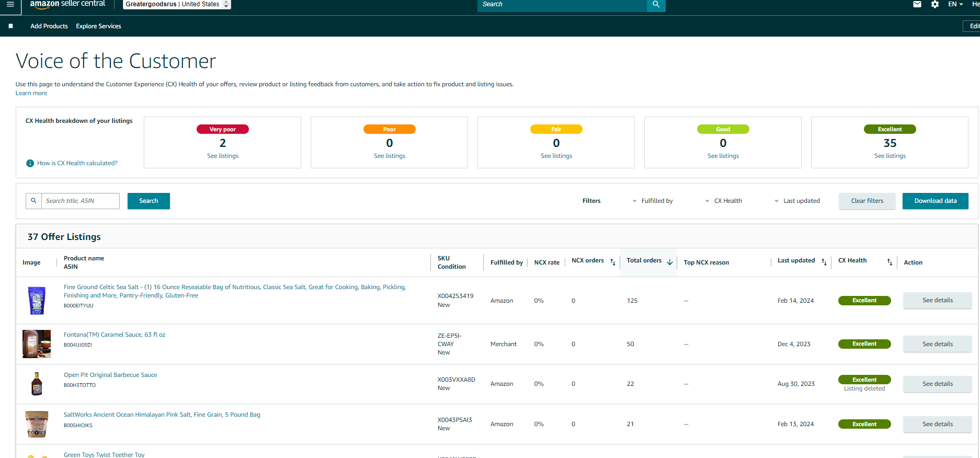
Task: Expand the Last updated filter dropdown
Action: [x=797, y=201]
